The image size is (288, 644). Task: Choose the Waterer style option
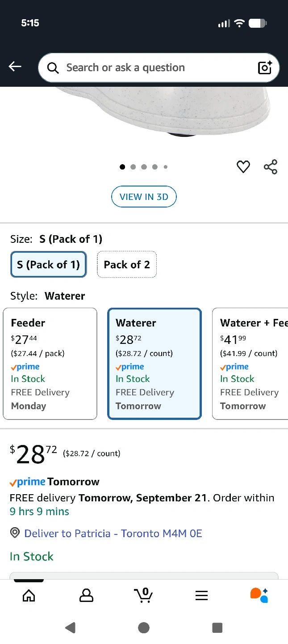pyautogui.click(x=154, y=364)
